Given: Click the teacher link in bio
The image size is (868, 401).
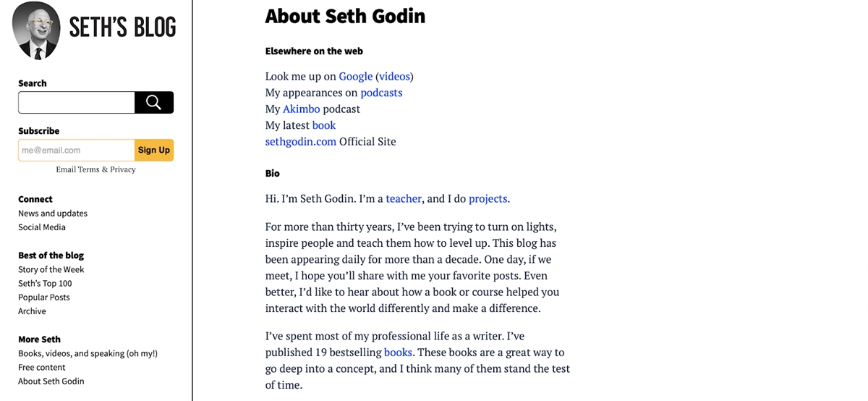Looking at the screenshot, I should pos(403,198).
